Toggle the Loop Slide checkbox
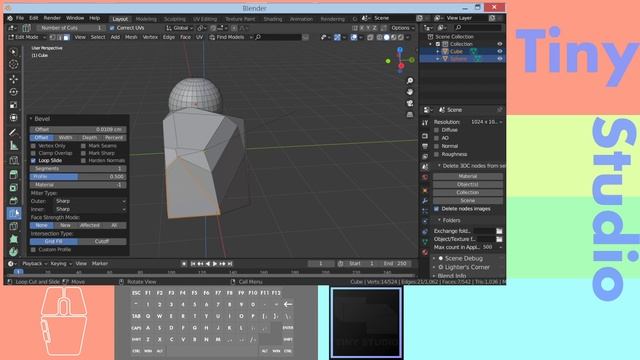Screen dimensions: 640x360 (33, 160)
